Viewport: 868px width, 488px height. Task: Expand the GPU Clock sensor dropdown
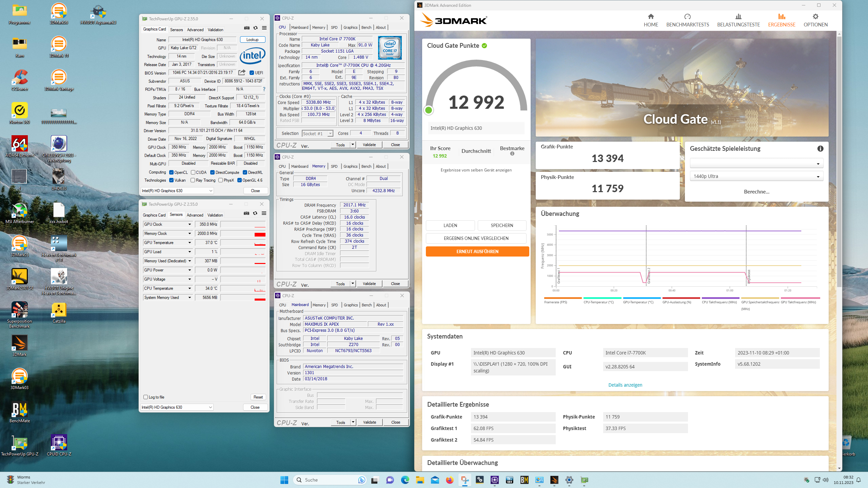click(x=190, y=224)
